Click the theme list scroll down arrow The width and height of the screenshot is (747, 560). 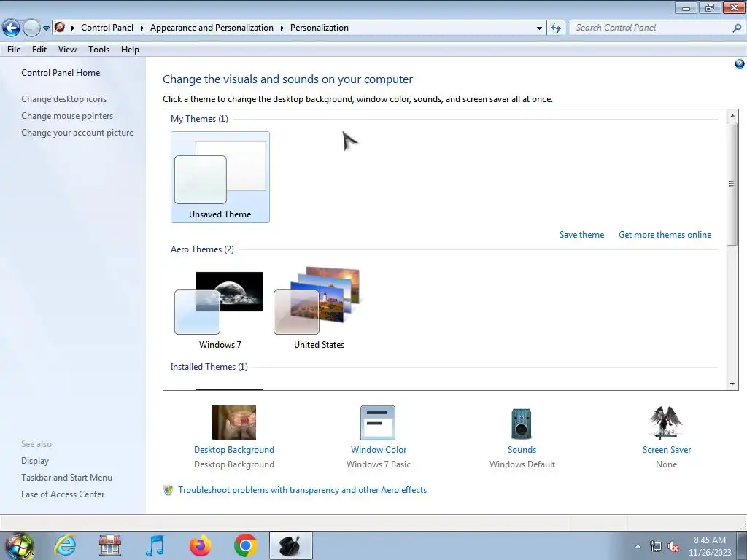tap(732, 384)
